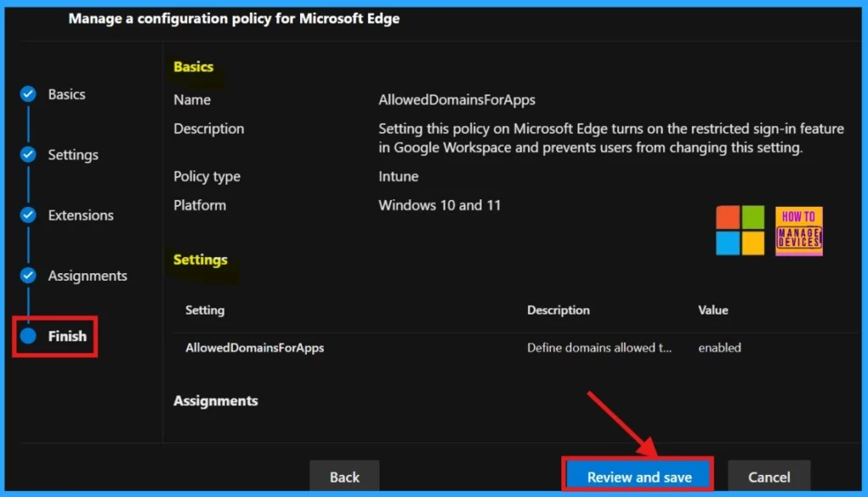Screen dimensions: 868x497
Task: Click the Back button
Action: 344,476
